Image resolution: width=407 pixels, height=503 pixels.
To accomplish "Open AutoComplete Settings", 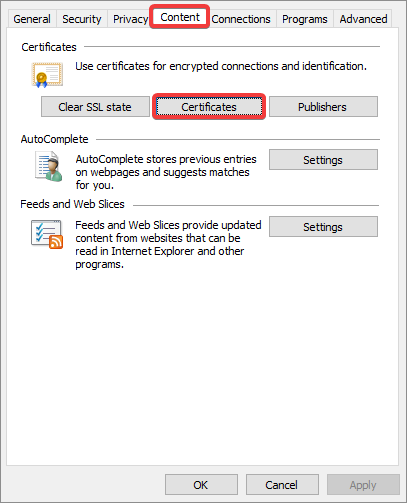I will [x=323, y=160].
